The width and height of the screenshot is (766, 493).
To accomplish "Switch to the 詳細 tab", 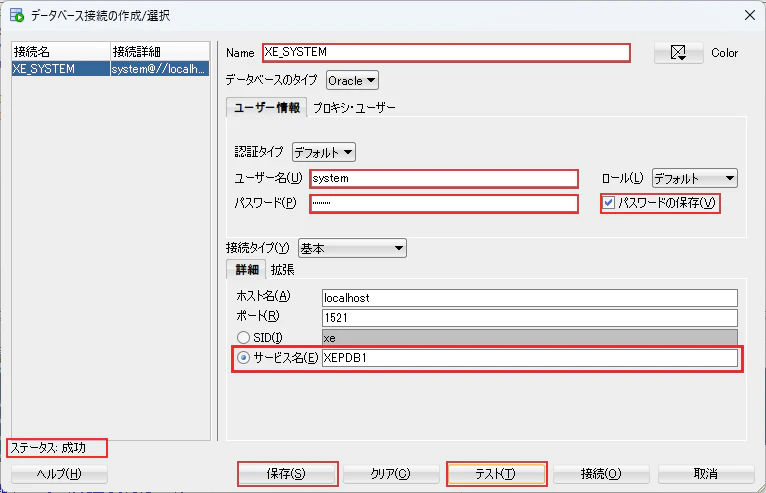I will [247, 270].
